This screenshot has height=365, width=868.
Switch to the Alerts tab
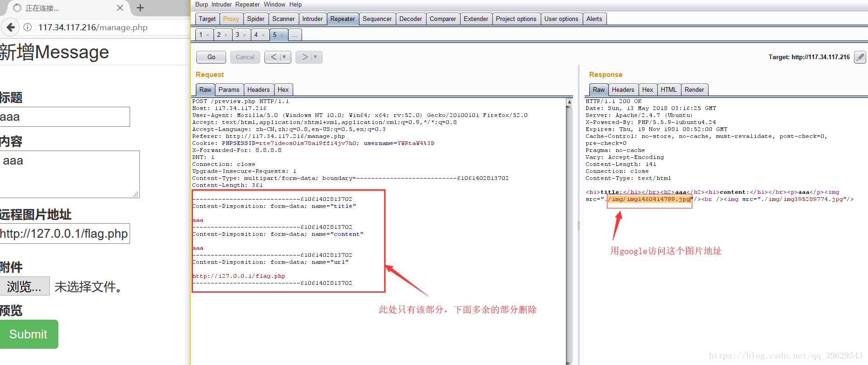coord(594,19)
